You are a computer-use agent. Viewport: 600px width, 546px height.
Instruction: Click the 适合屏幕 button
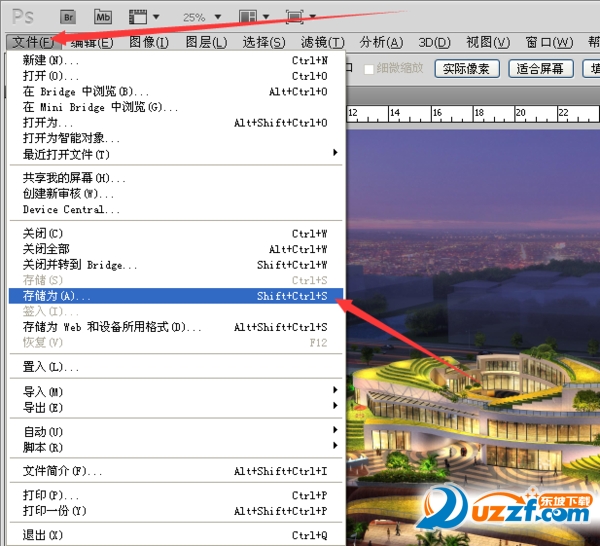pos(541,69)
